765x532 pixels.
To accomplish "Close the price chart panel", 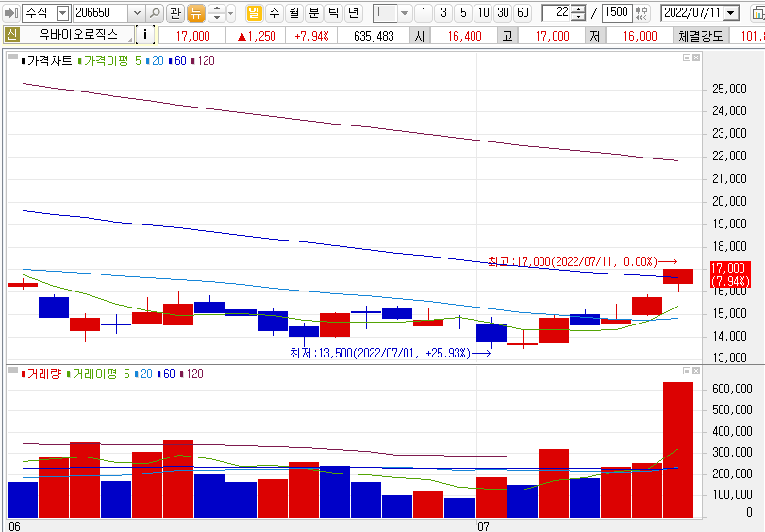I will point(696,58).
